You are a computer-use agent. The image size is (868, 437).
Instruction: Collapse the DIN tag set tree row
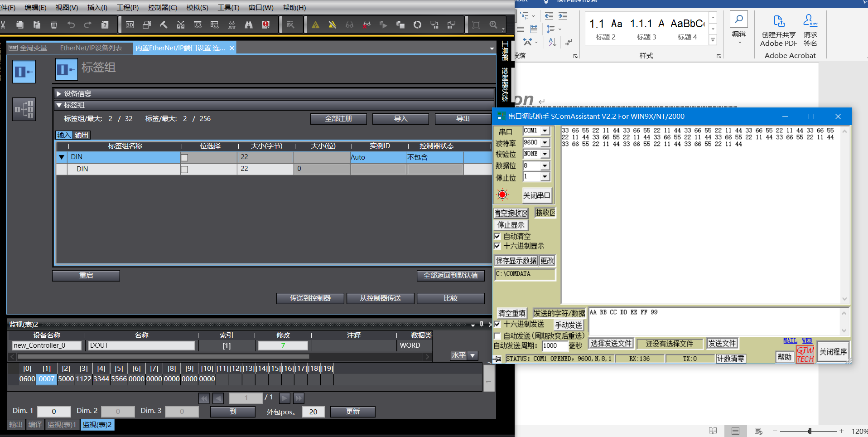tap(62, 157)
